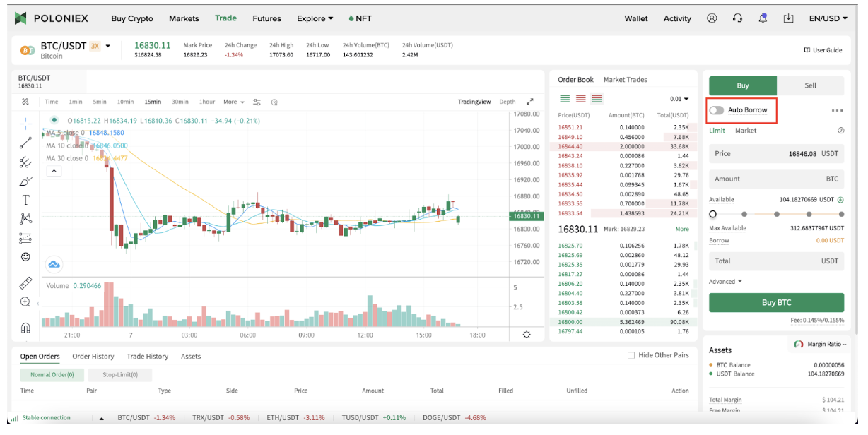Set amount slider to the last dot

[841, 213]
